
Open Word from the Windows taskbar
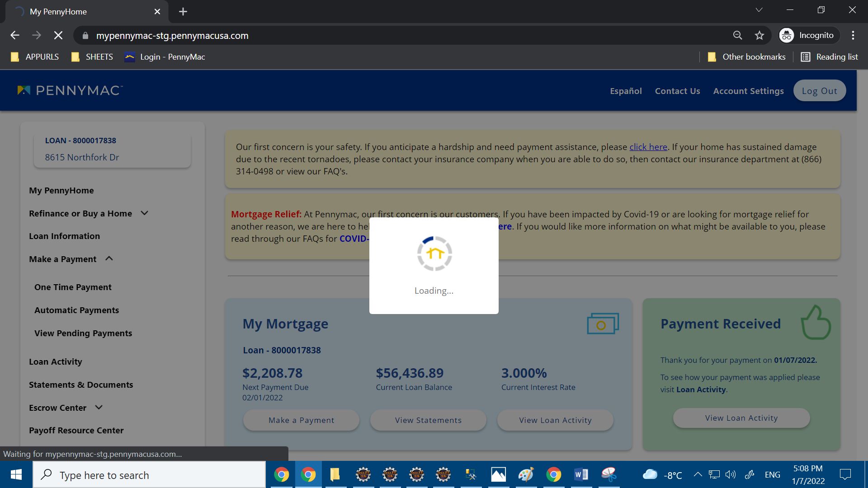581,474
